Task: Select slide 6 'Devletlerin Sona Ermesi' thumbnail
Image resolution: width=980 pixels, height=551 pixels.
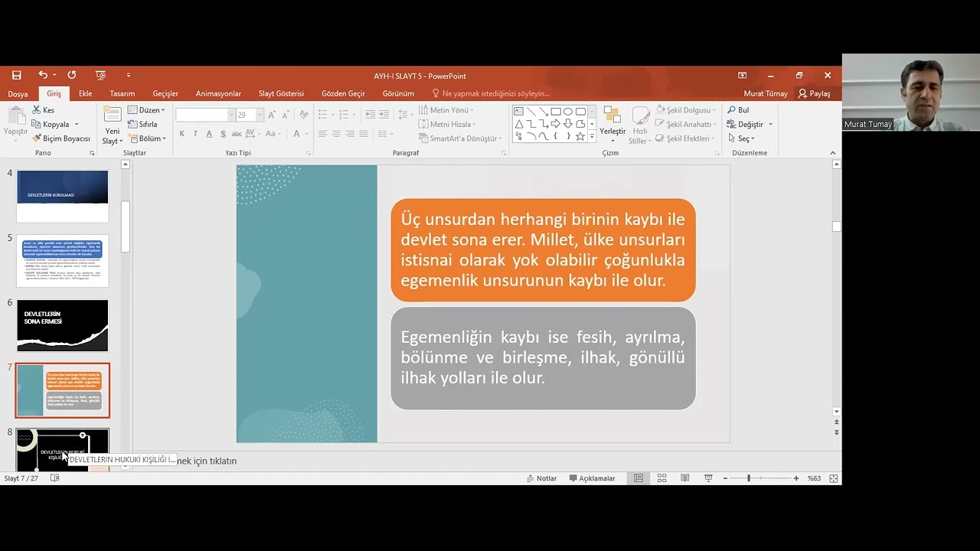Action: click(x=63, y=326)
